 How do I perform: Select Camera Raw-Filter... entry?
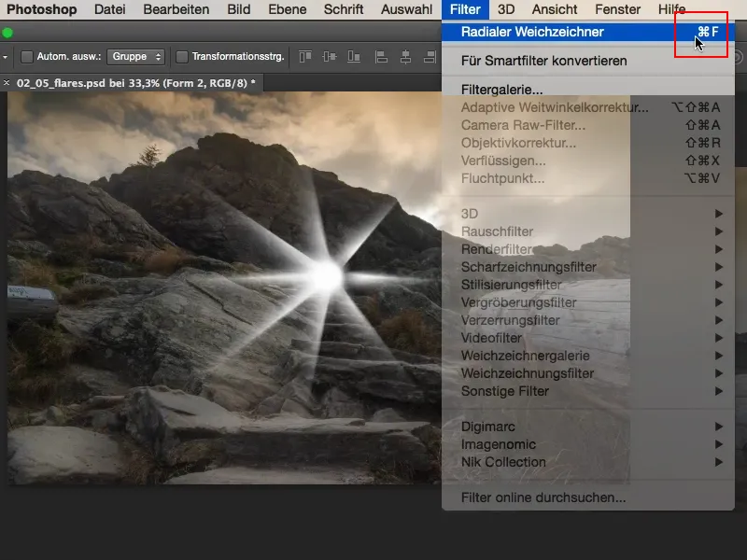588,125
